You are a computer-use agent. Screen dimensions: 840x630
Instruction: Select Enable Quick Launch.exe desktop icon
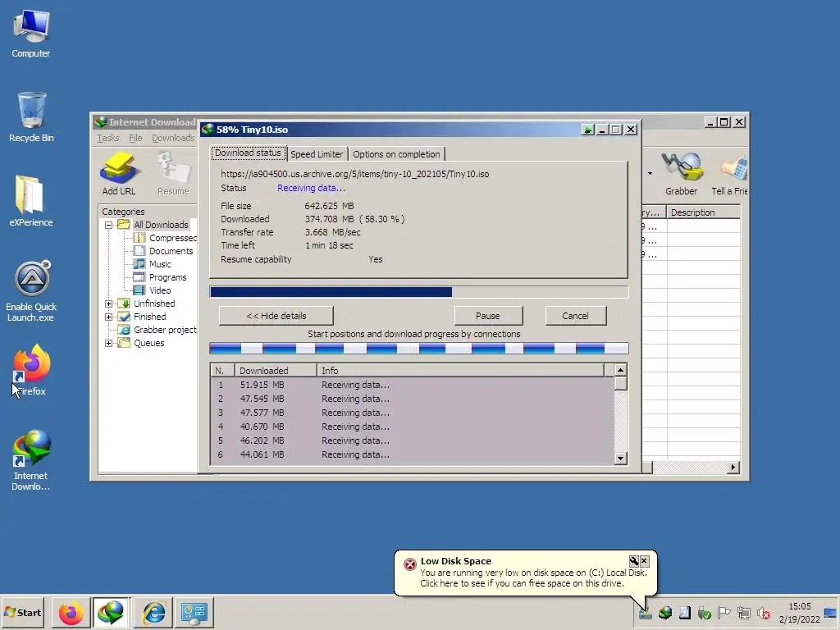tap(31, 291)
